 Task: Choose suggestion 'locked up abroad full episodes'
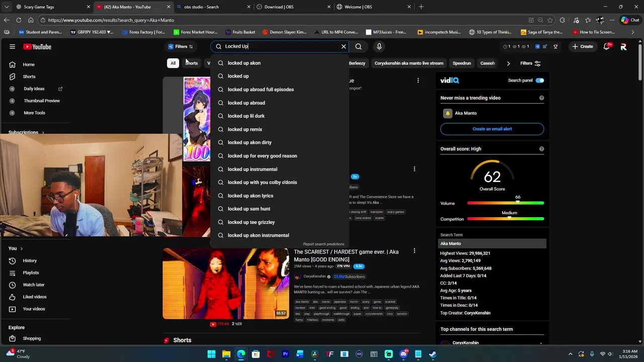279,89
